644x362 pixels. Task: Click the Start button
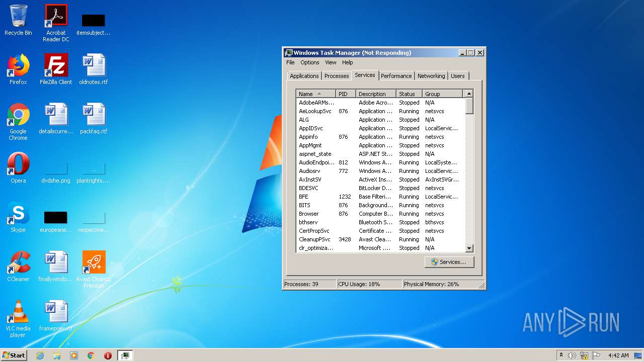point(14,355)
